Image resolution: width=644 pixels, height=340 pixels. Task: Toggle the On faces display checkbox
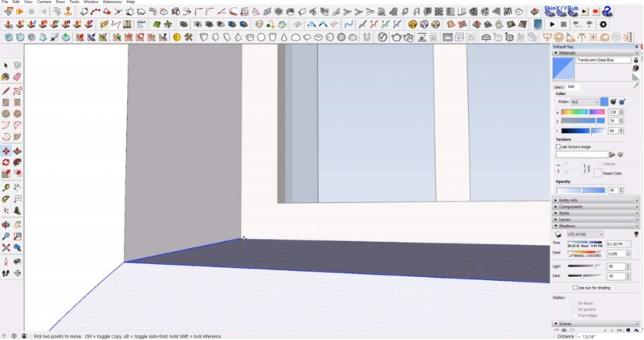[575, 303]
